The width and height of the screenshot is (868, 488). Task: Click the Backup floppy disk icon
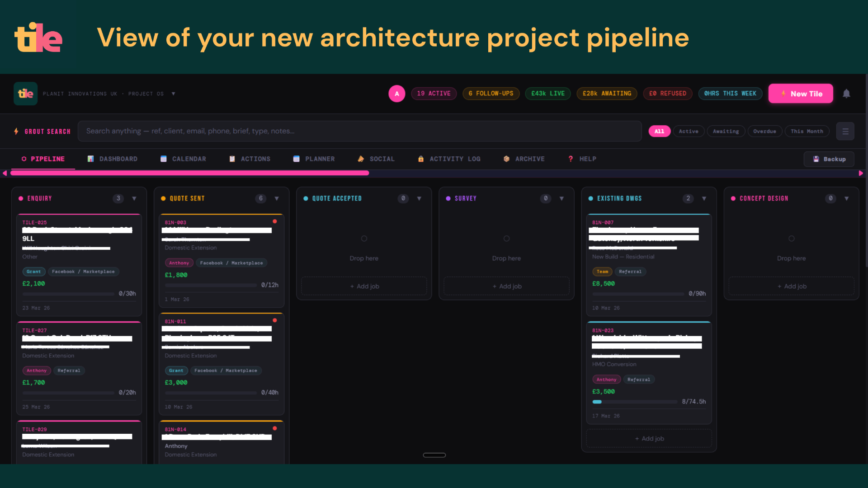816,159
